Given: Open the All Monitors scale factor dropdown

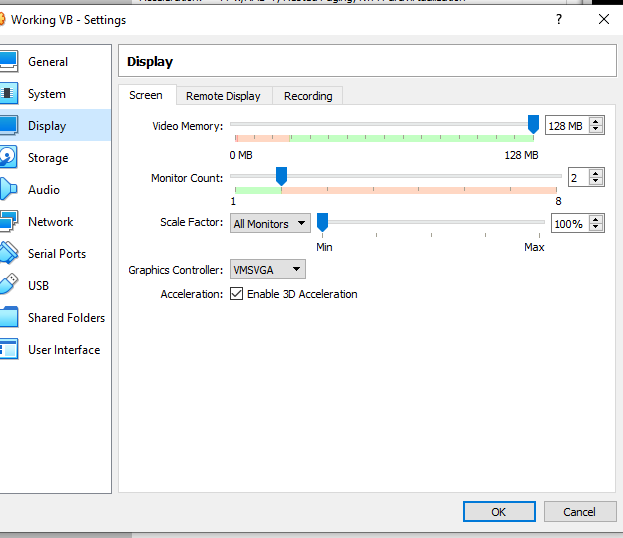Looking at the screenshot, I should pos(270,223).
